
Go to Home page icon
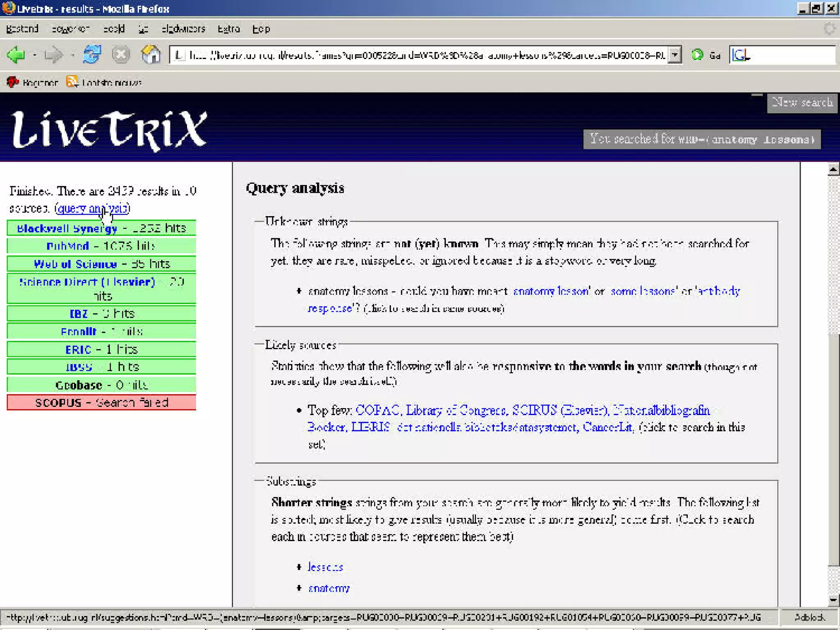pos(151,55)
